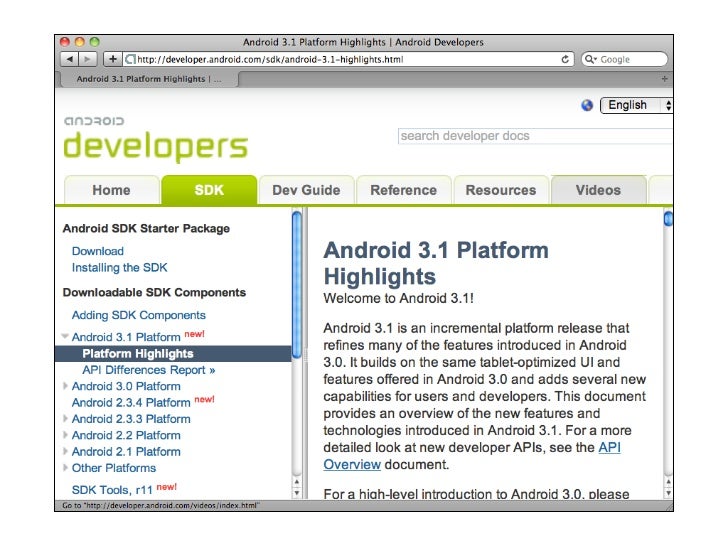The image size is (728, 546).
Task: Go forward with the Safari forward arrow
Action: [87, 59]
